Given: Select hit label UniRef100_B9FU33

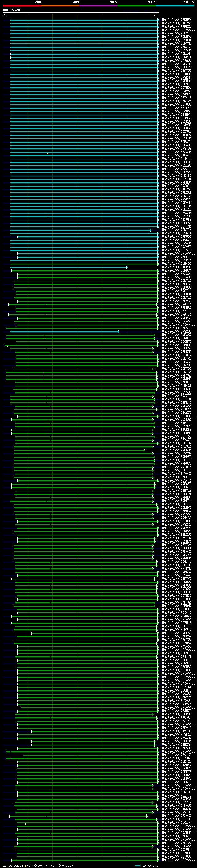Looking at the screenshot, I should pos(176,236).
